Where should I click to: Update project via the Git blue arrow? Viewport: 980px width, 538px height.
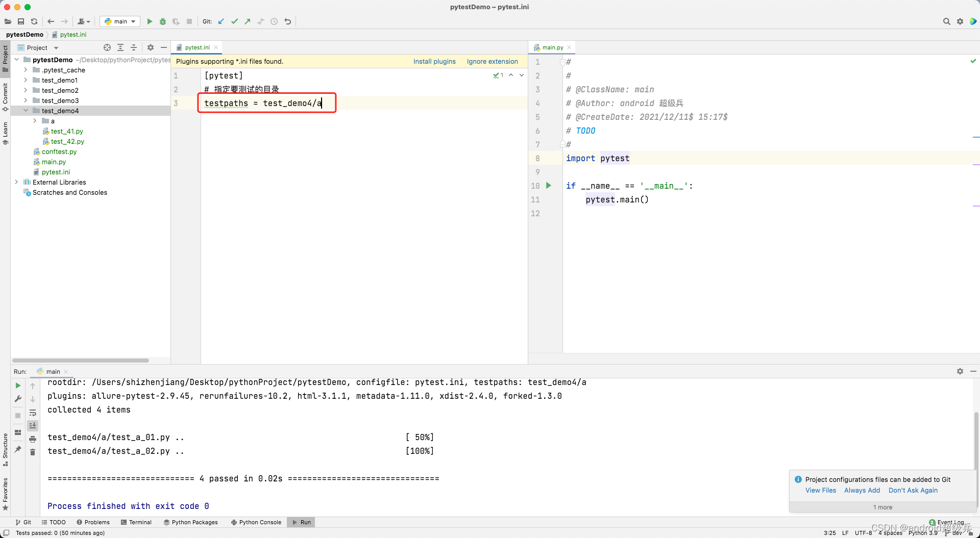[x=221, y=21]
